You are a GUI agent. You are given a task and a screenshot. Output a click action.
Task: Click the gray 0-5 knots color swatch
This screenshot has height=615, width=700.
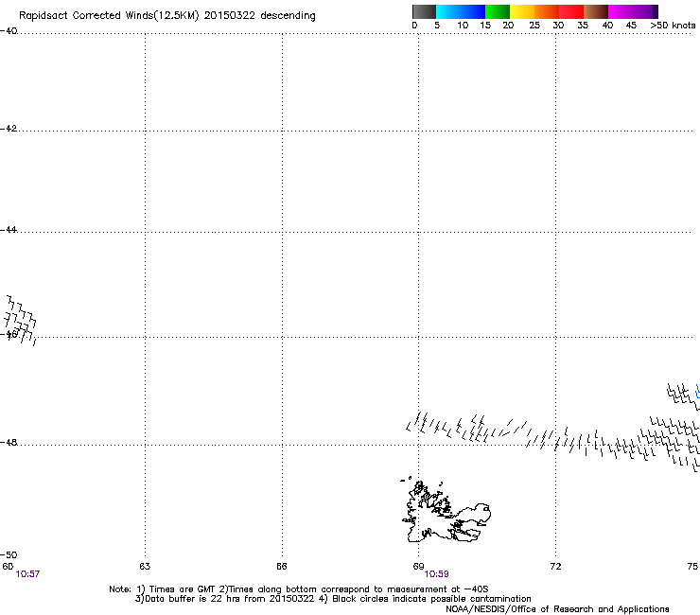(424, 11)
